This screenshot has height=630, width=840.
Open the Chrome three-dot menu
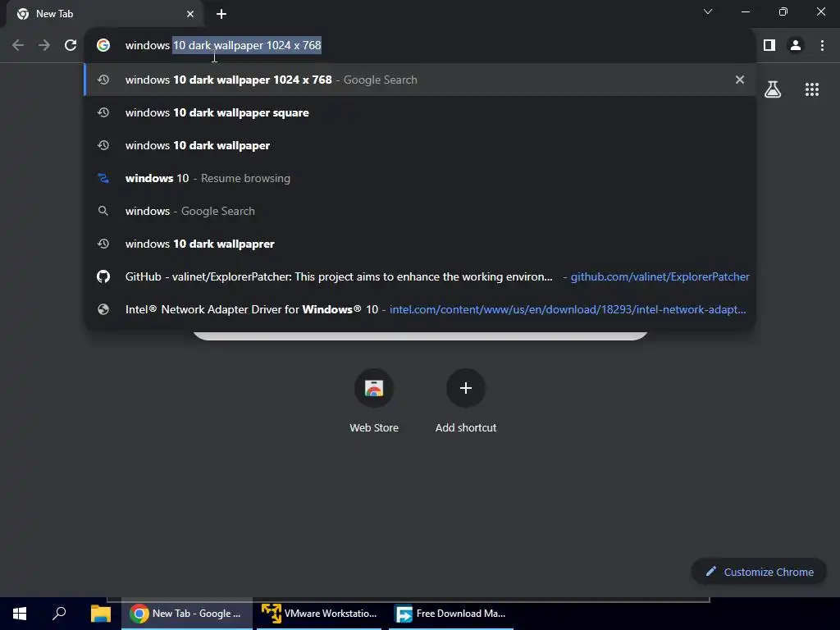[822, 46]
